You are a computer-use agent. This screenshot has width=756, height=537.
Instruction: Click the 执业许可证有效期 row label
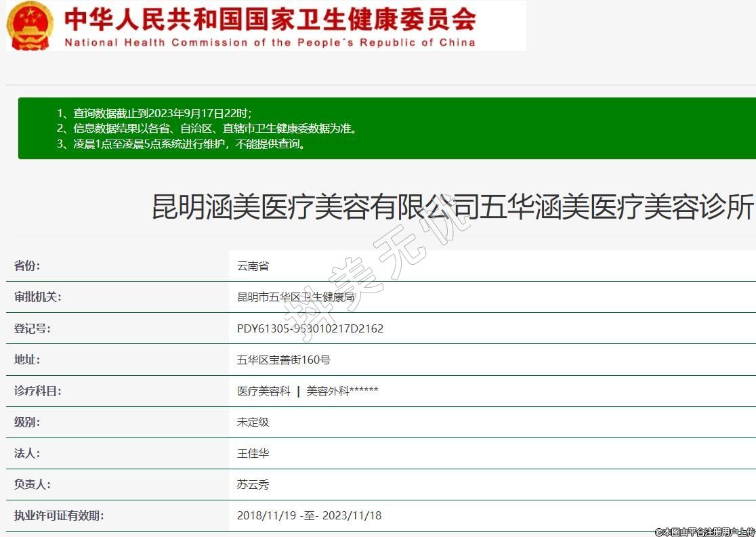coord(59,515)
